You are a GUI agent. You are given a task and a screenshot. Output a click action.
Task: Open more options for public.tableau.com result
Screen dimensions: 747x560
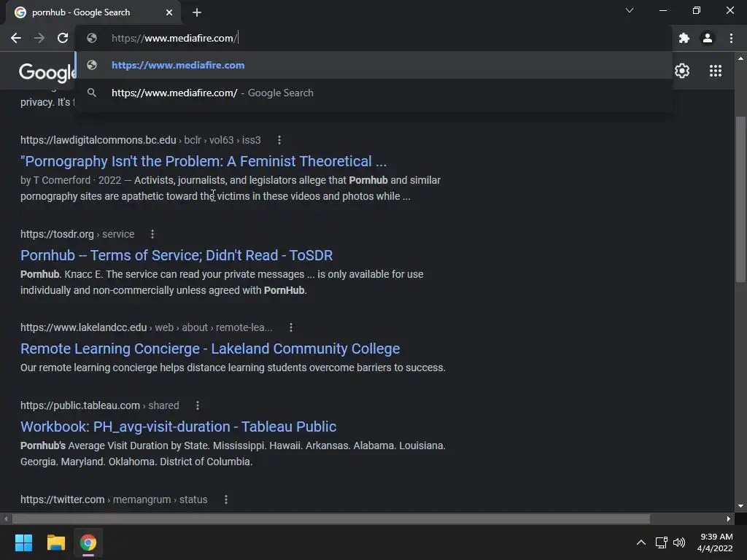[x=197, y=405]
